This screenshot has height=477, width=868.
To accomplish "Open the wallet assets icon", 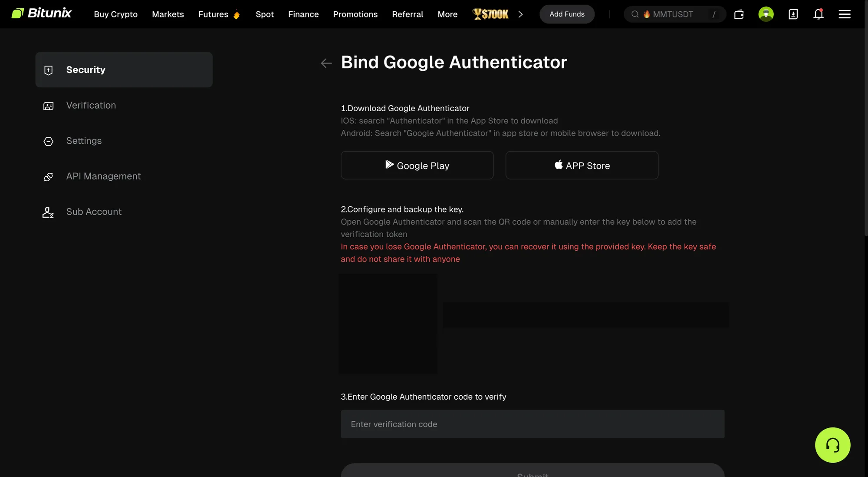I will (739, 14).
